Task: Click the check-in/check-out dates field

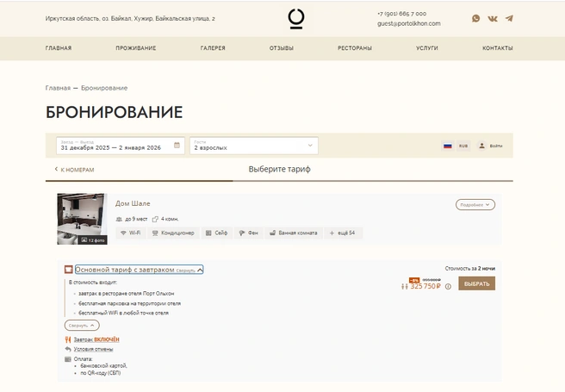Action: 121,146
